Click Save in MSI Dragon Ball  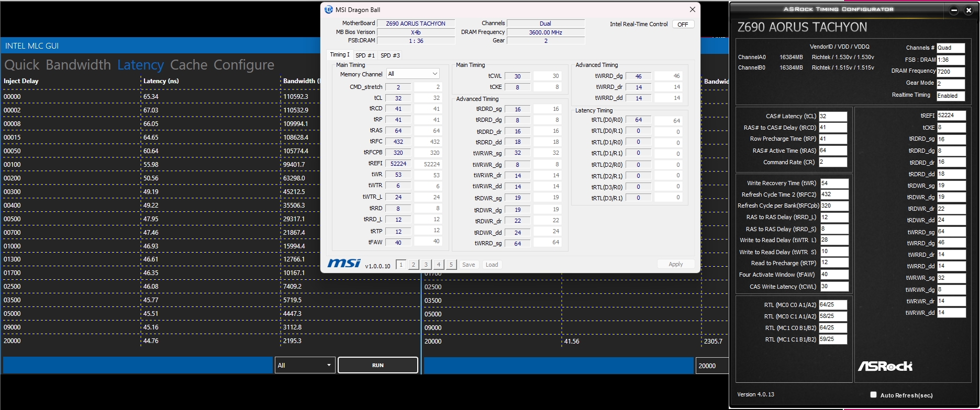[469, 265]
